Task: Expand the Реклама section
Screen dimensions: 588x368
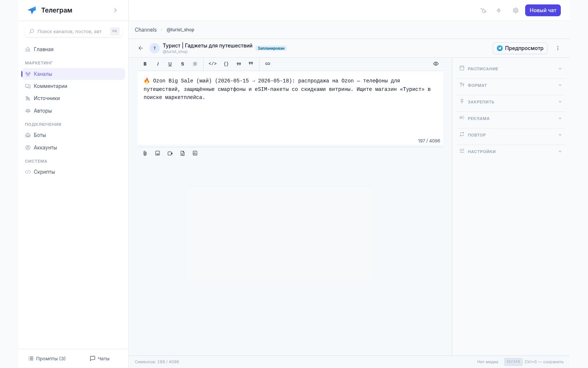Action: click(511, 118)
